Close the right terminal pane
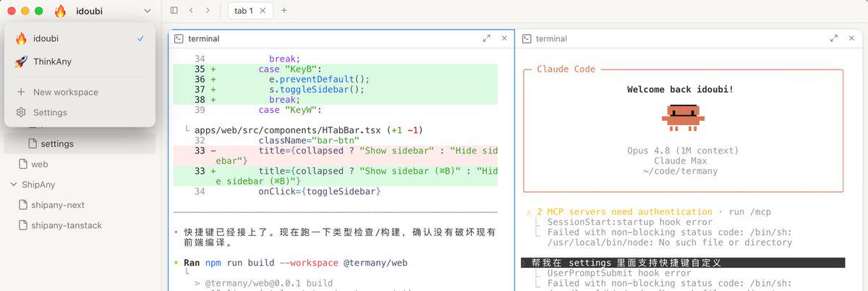The height and width of the screenshot is (291, 868). pyautogui.click(x=852, y=38)
